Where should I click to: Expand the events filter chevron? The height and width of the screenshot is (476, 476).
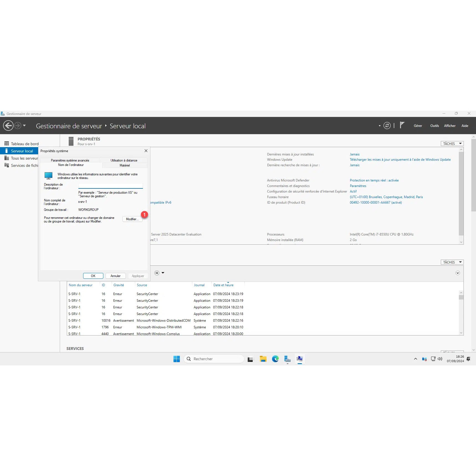[457, 273]
